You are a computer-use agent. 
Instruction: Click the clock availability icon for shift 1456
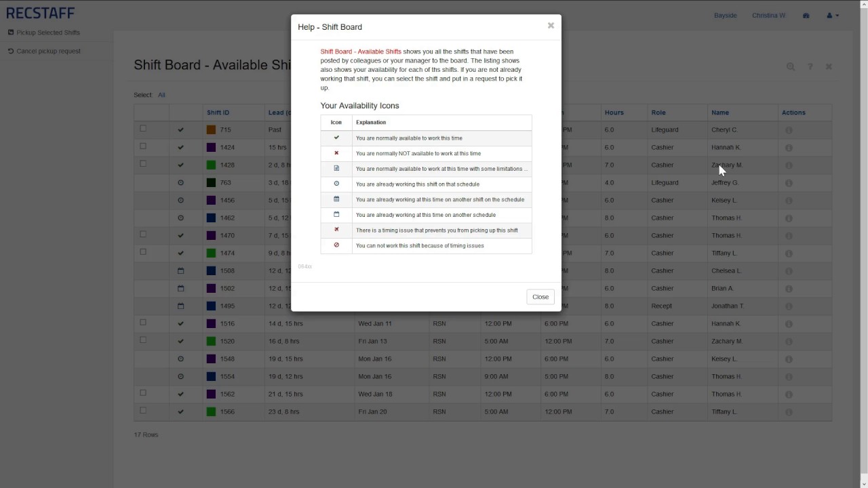(x=181, y=201)
